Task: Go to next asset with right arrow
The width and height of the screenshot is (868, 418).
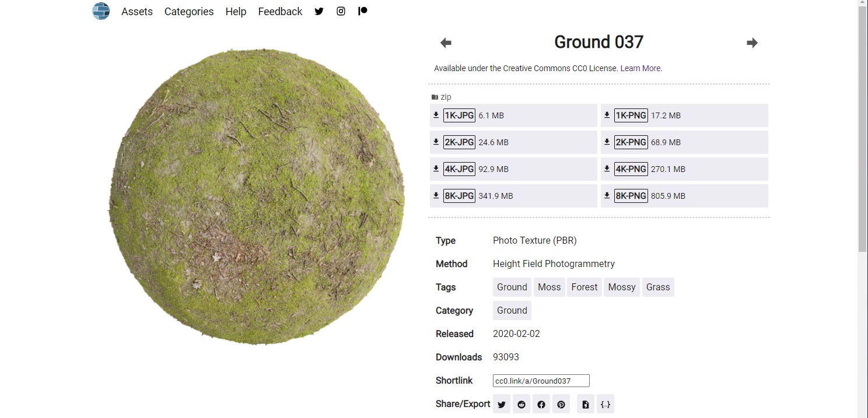Action: click(752, 43)
